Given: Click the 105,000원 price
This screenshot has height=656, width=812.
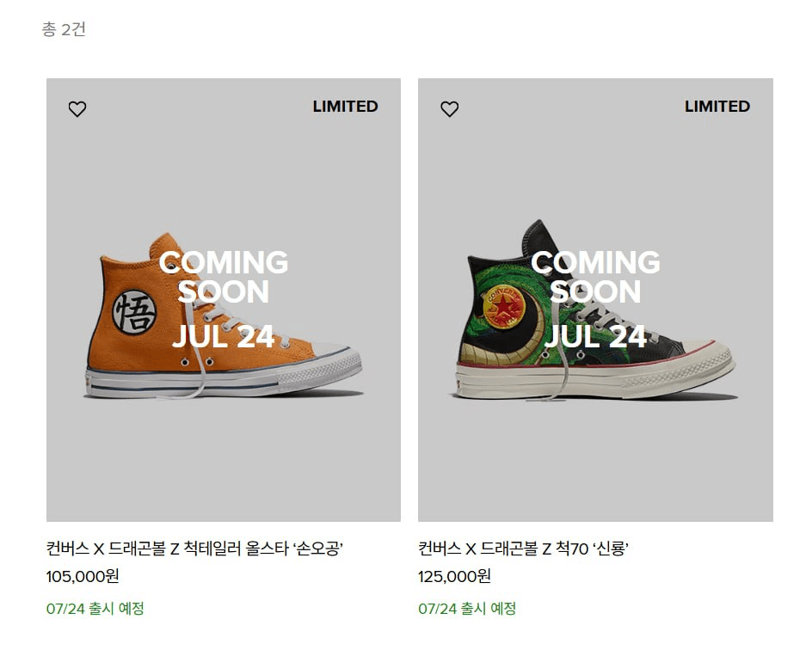Looking at the screenshot, I should (83, 576).
